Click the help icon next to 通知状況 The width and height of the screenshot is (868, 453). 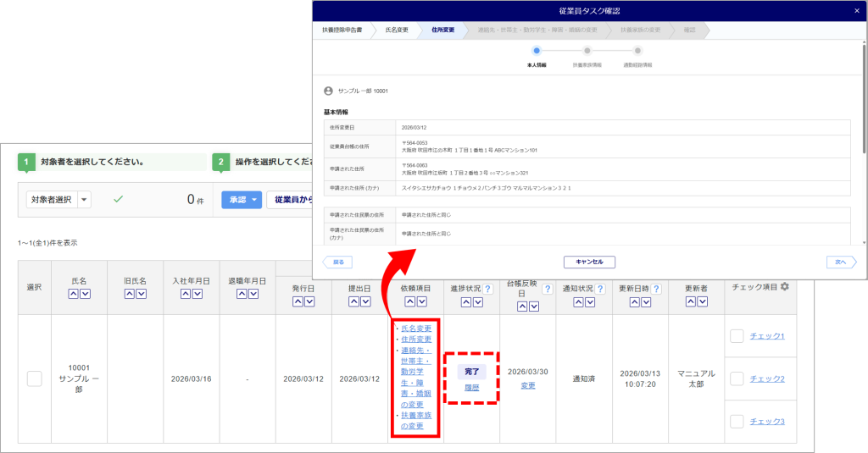[600, 289]
